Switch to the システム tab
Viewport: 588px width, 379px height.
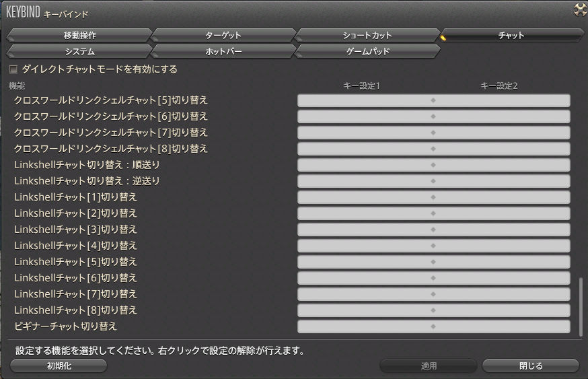coord(79,51)
